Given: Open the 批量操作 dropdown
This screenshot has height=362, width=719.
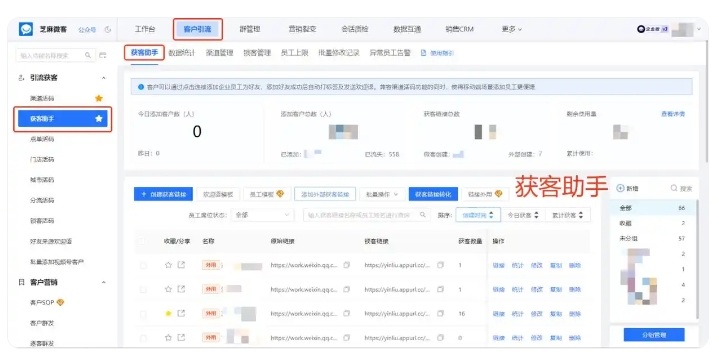Looking at the screenshot, I should click(x=382, y=194).
